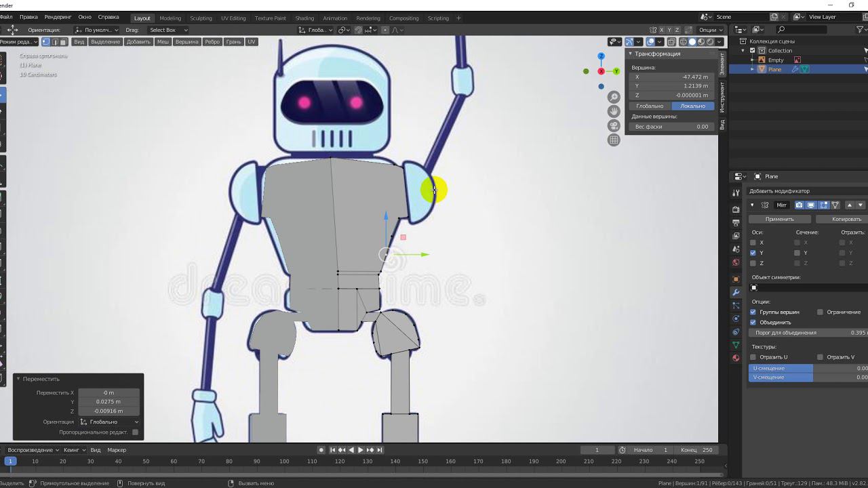Click the zoom view magnifier icon

click(x=614, y=97)
